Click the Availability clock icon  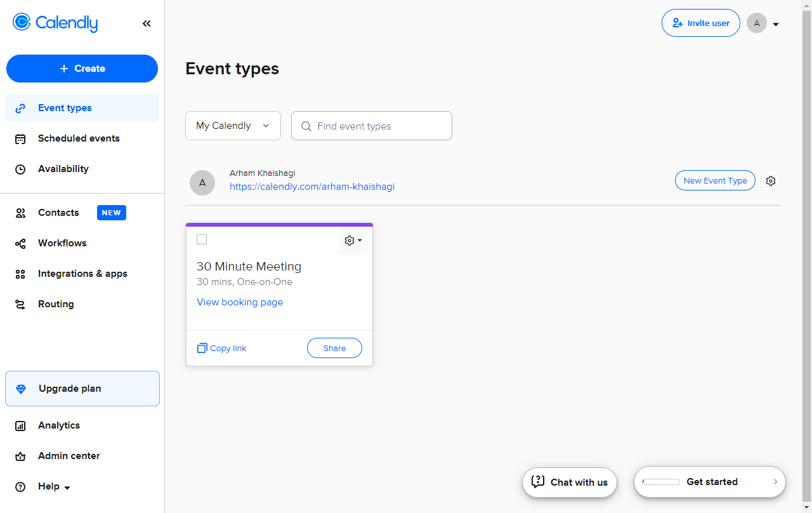click(20, 170)
